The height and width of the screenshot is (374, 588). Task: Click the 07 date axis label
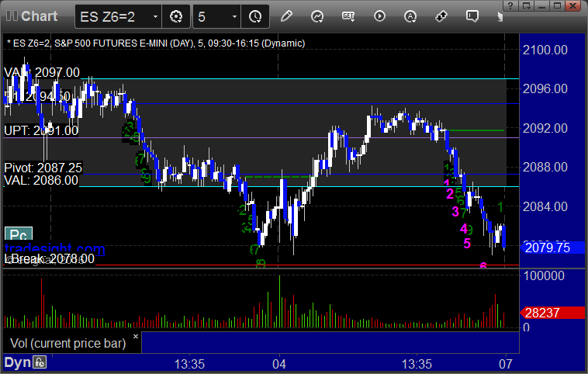506,364
